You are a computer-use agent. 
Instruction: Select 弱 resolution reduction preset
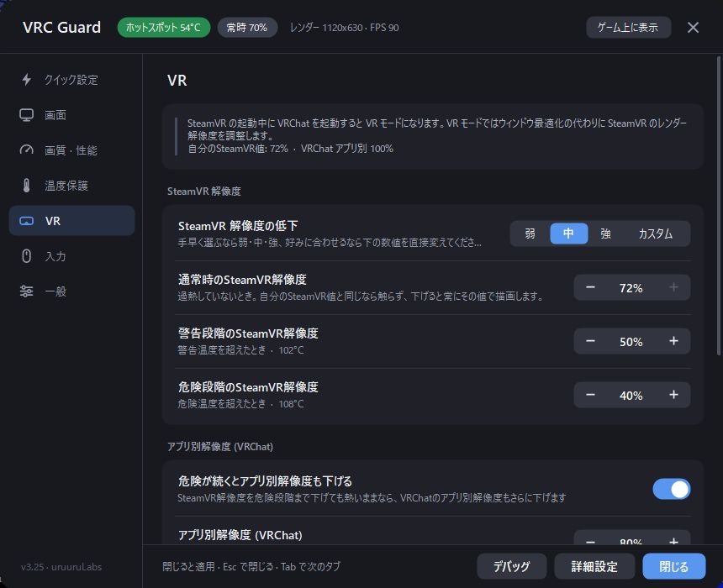click(530, 234)
